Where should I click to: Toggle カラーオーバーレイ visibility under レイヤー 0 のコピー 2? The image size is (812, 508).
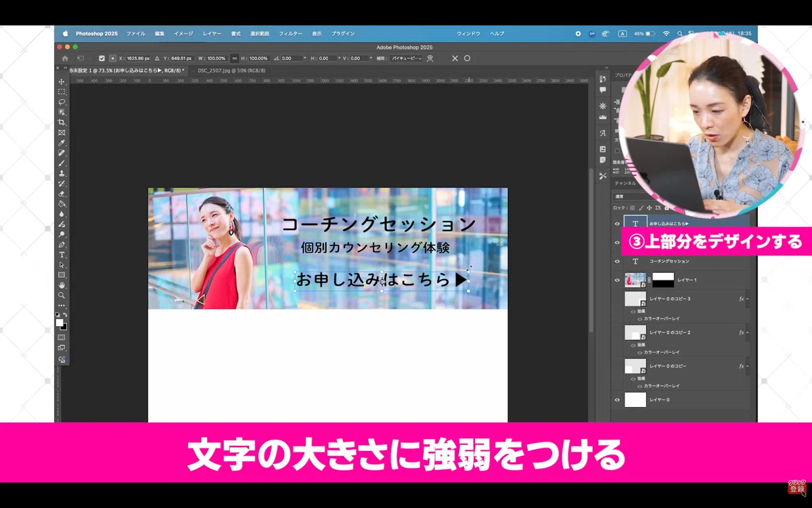(x=639, y=352)
